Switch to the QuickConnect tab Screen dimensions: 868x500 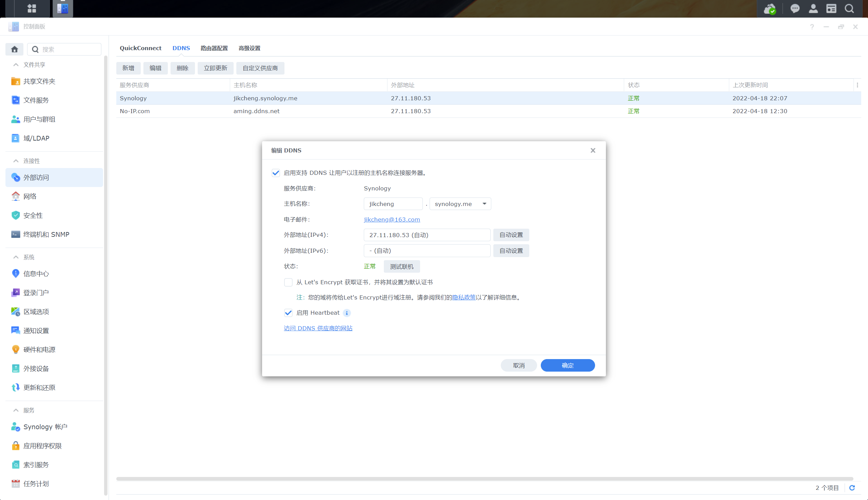[141, 48]
